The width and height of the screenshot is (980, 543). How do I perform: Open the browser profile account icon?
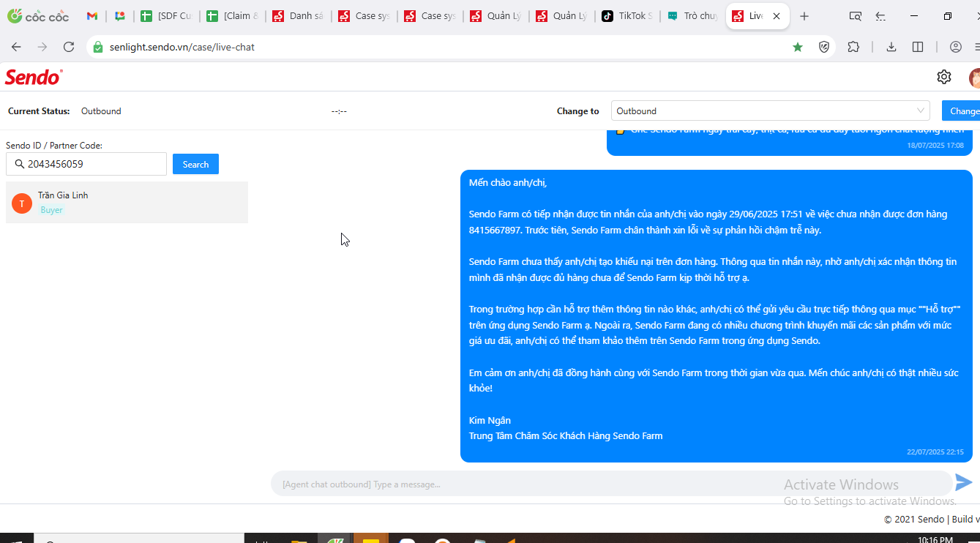pyautogui.click(x=956, y=47)
